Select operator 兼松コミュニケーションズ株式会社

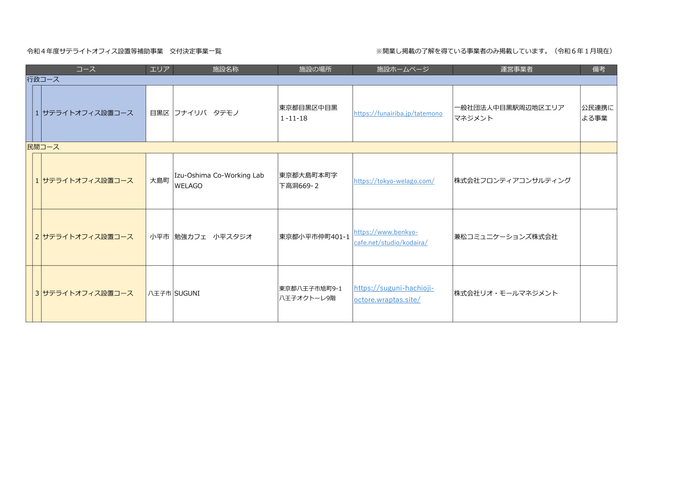point(506,237)
